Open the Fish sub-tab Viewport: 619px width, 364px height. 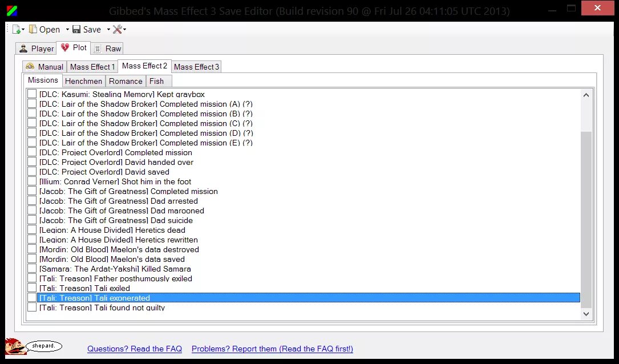[x=158, y=81]
